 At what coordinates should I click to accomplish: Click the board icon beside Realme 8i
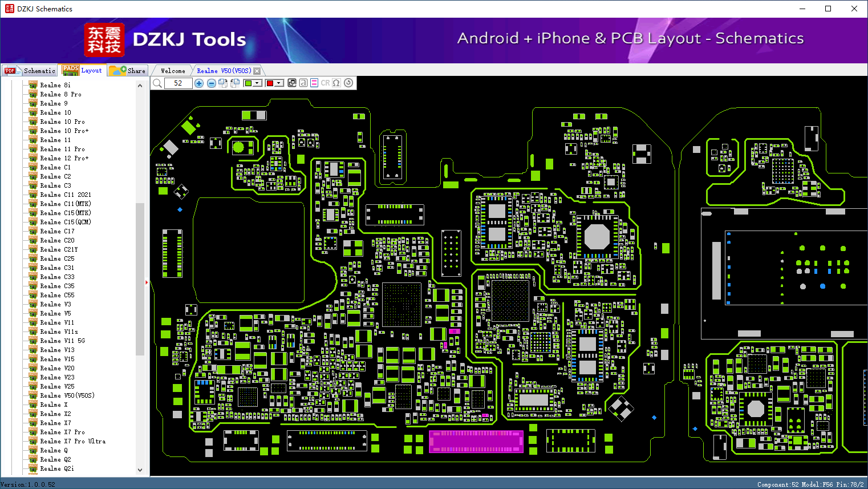pos(33,85)
